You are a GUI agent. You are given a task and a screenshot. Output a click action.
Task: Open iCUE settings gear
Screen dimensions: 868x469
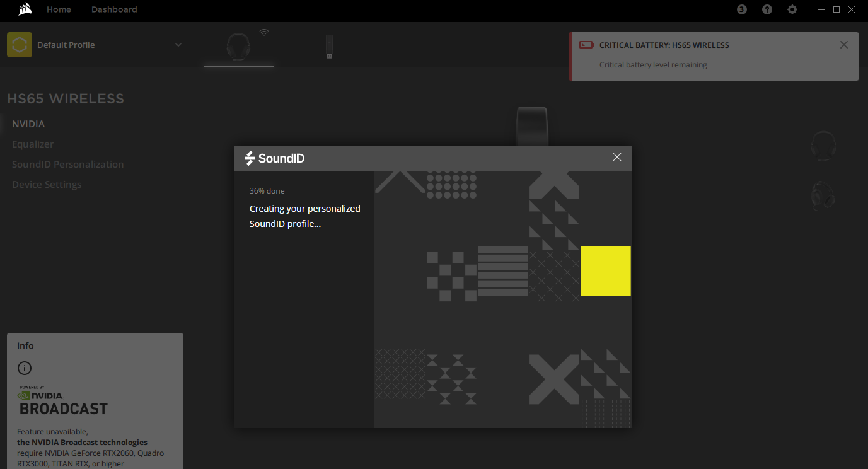click(792, 9)
